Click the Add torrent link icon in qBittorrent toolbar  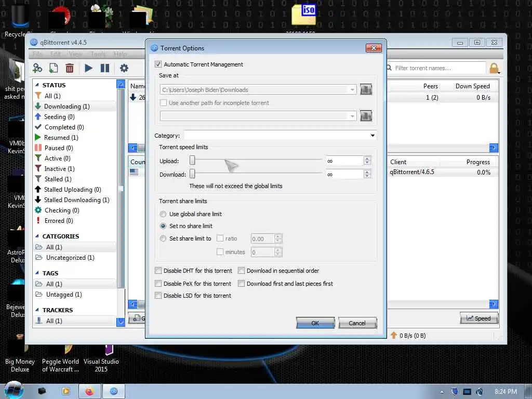click(x=37, y=68)
